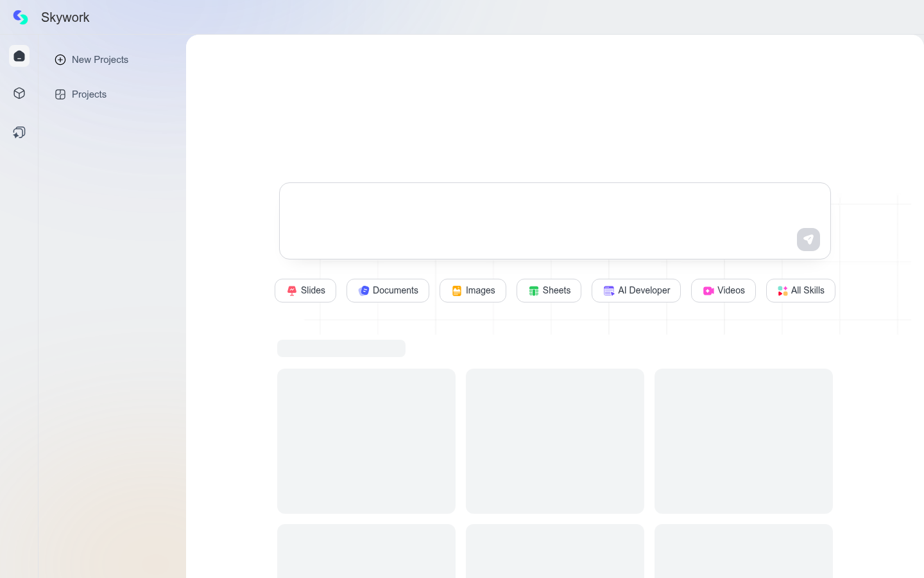Open the chat bubbles sidebar icon
The image size is (924, 578).
tap(19, 132)
